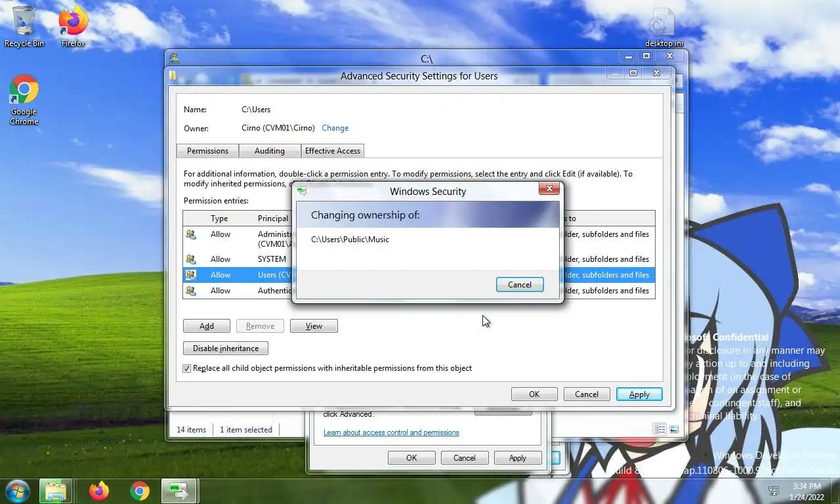
Task: Click the 14 items status bar text
Action: tap(191, 430)
